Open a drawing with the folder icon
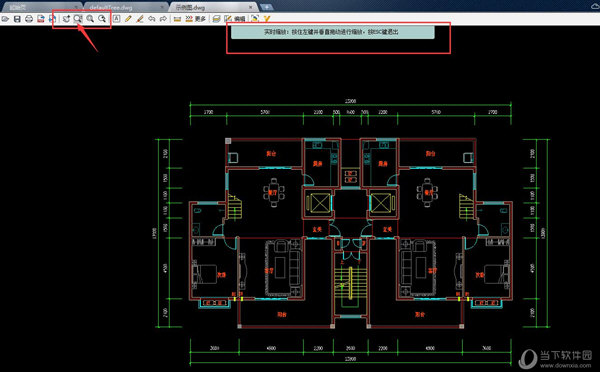Viewport: 600px width, 372px height. coord(5,19)
